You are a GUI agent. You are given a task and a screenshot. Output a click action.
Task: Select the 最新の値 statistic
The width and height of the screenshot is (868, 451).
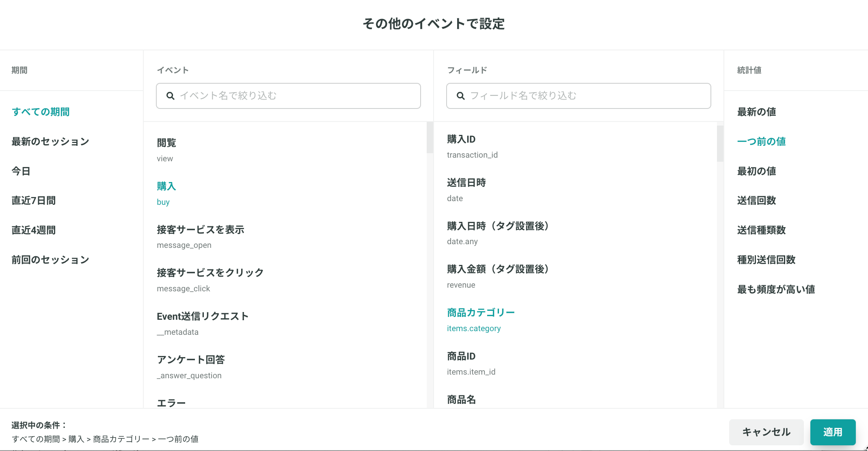[757, 112]
